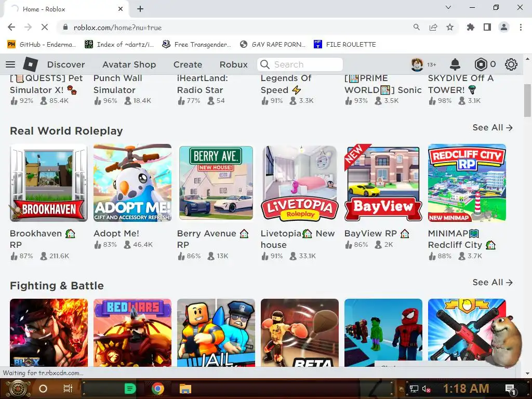The width and height of the screenshot is (532, 399).
Task: Open the GitHub - Enderma... bookmark
Action: point(42,45)
